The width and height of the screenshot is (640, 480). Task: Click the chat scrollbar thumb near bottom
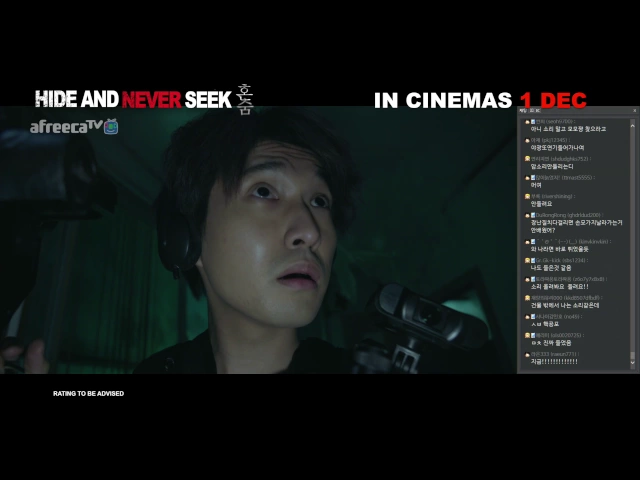(633, 356)
